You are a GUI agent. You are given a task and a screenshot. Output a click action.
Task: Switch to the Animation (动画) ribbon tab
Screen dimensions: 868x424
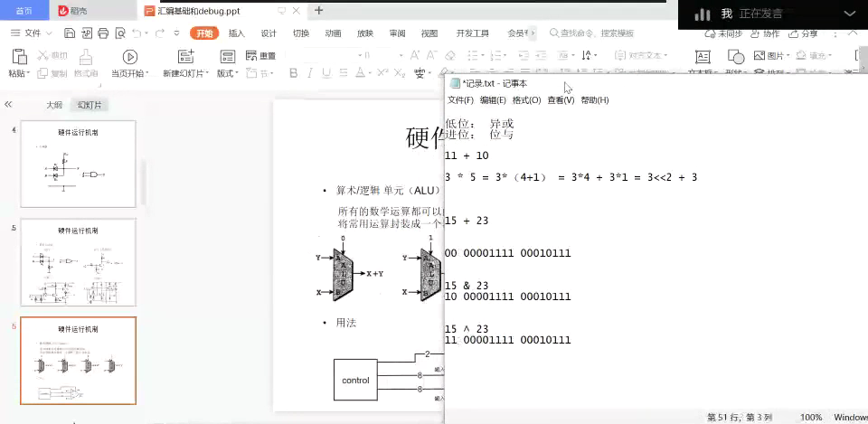tap(333, 33)
